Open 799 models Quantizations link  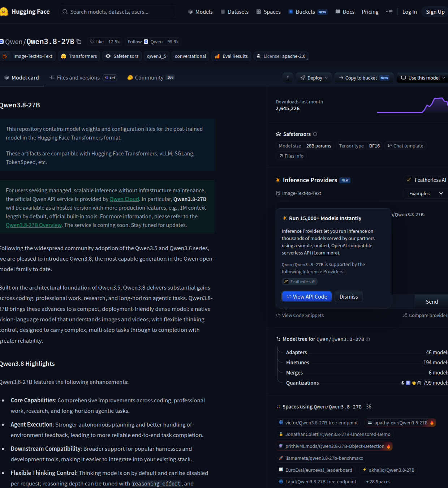coord(436,383)
